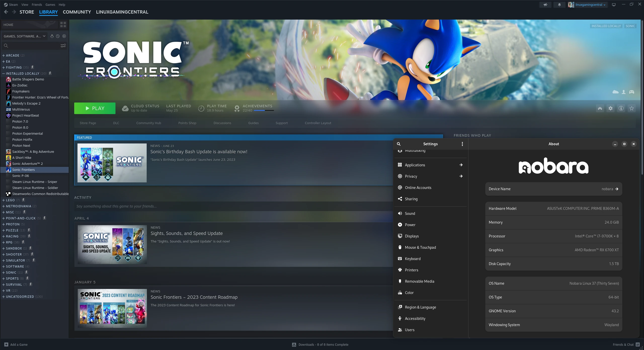Open Friends & Chat icon at bottom right
The height and width of the screenshot is (350, 644).
[x=638, y=344]
